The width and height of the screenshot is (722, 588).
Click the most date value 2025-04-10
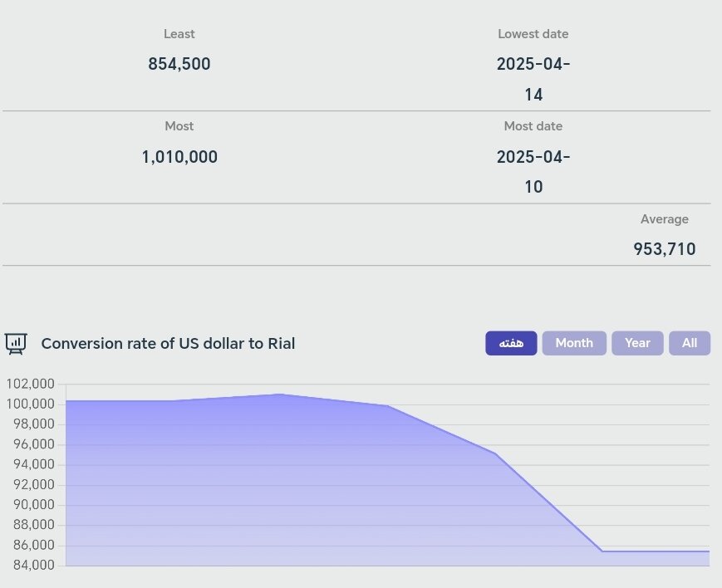pyautogui.click(x=533, y=171)
